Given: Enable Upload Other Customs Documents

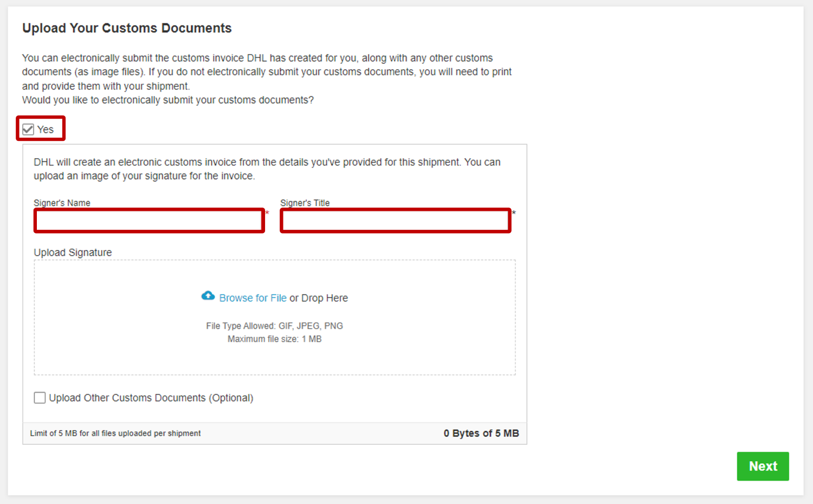Looking at the screenshot, I should click(40, 397).
